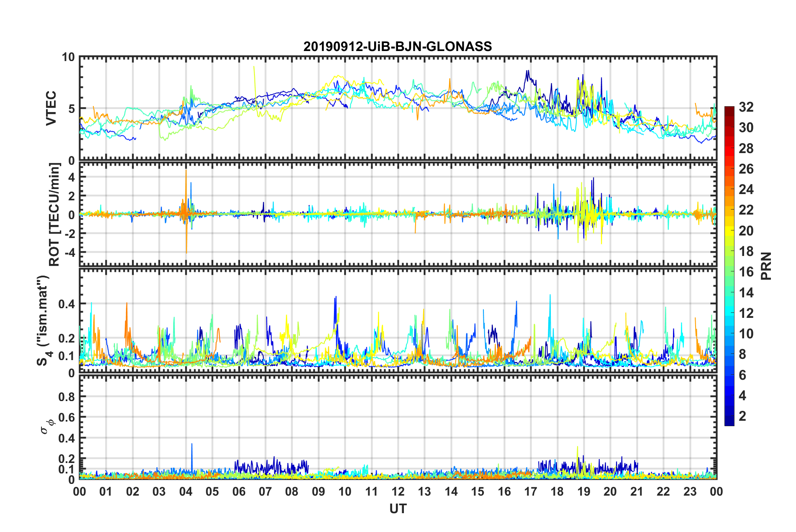The height and width of the screenshot is (532, 796).
Task: Click the PRN colorbar gradient
Action: pyautogui.click(x=729, y=266)
